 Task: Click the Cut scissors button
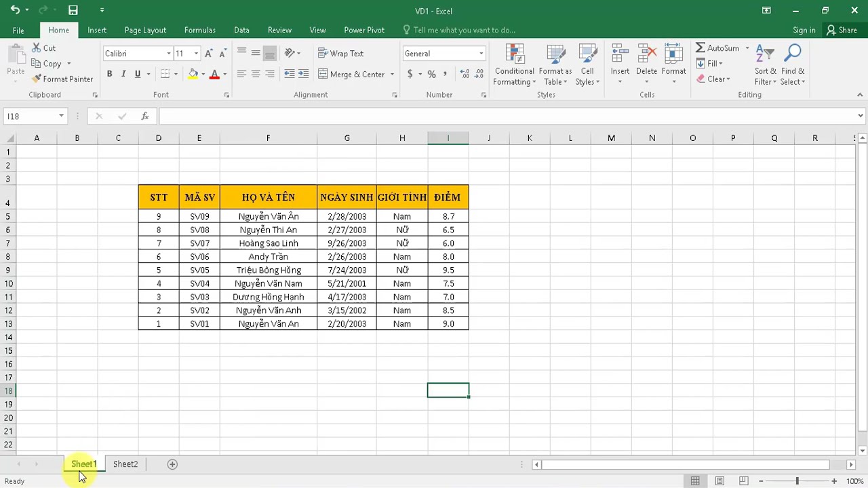point(44,48)
